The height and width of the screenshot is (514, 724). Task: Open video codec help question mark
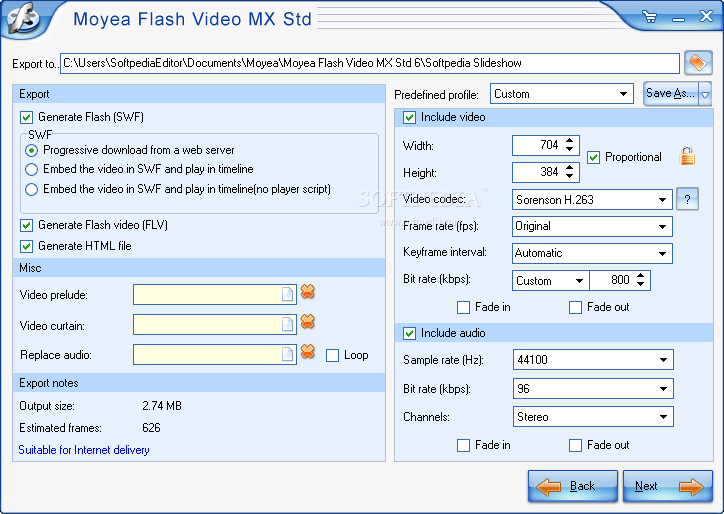coord(687,200)
